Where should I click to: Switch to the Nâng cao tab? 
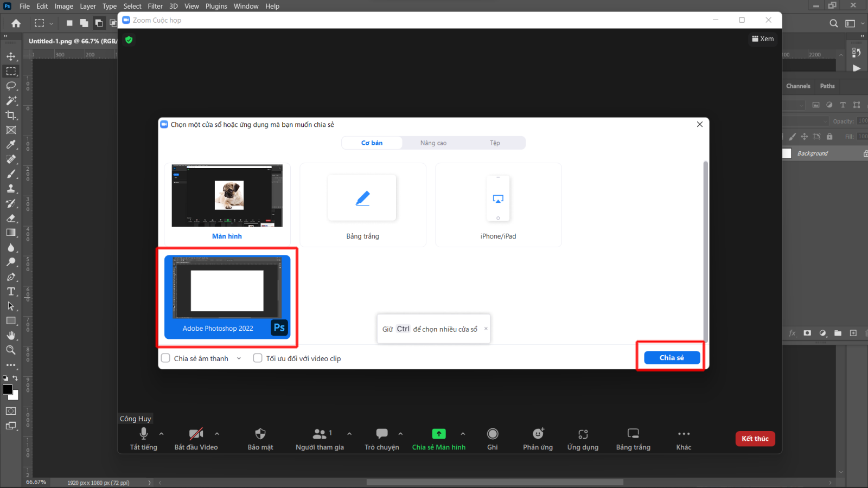432,143
